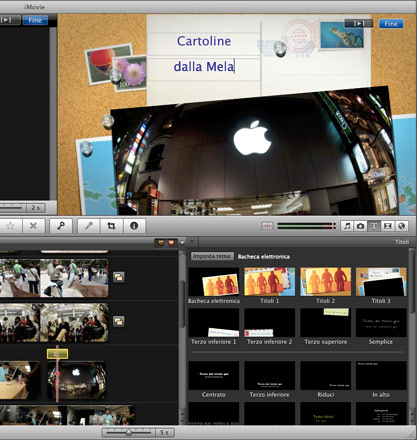Pick the In alto title style
The height and width of the screenshot is (440, 417).
click(x=381, y=375)
